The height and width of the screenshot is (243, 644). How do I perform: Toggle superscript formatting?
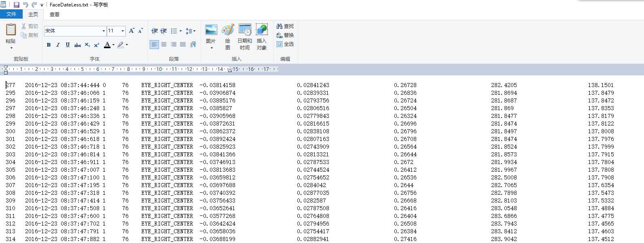pyautogui.click(x=96, y=45)
